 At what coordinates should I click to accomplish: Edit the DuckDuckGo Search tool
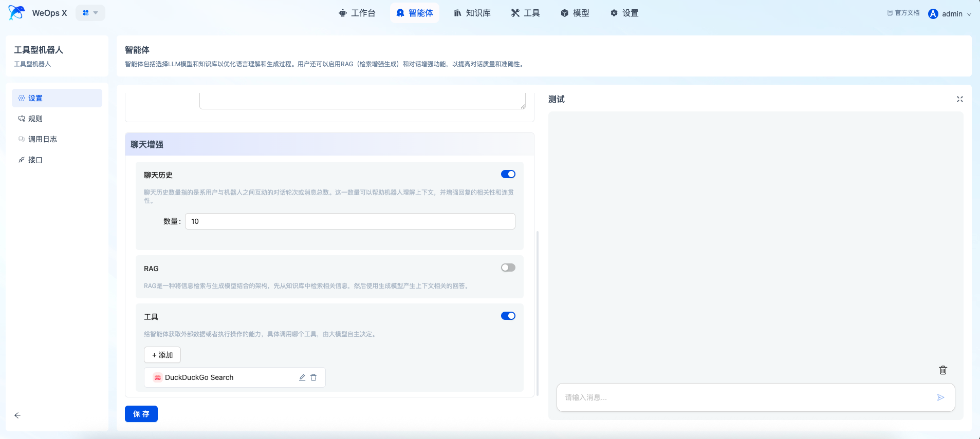point(302,377)
